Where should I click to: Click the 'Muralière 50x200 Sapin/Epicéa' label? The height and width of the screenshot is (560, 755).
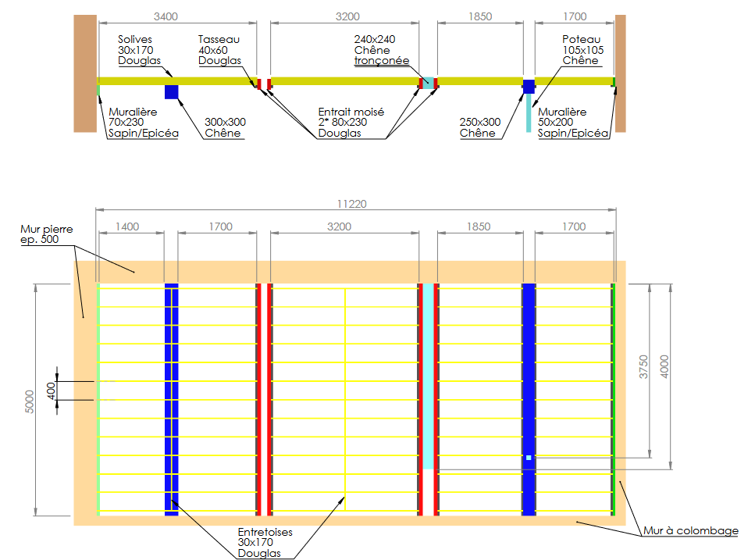(x=573, y=123)
